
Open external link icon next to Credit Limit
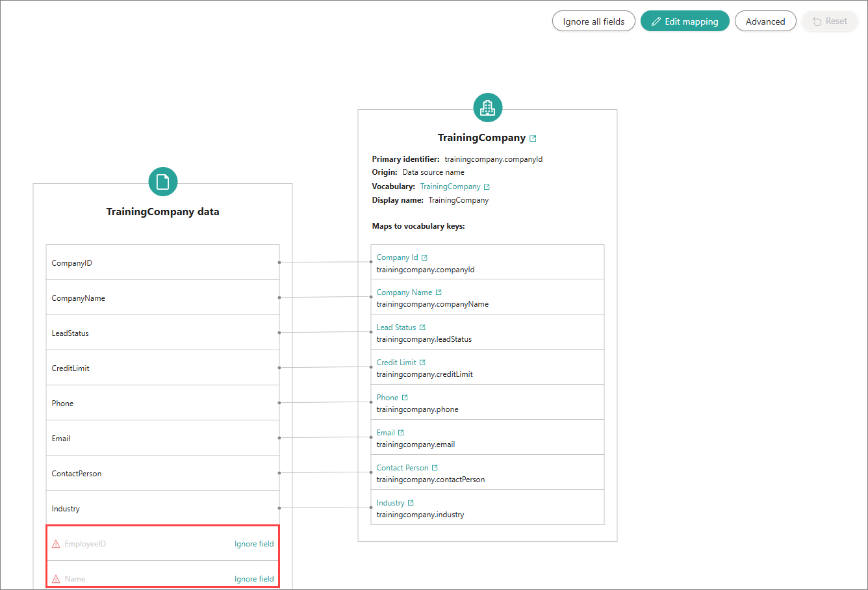[422, 363]
